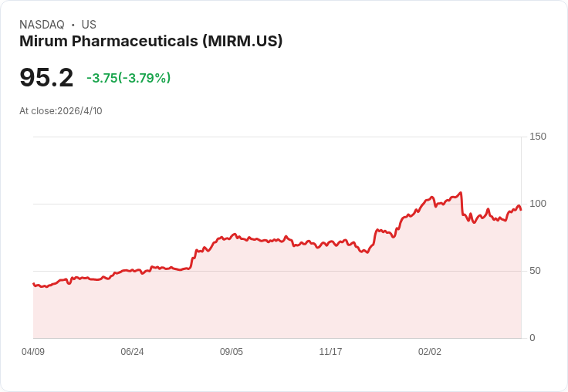The width and height of the screenshot is (568, 392).
Task: Click the 04/09 date axis label
Action: (33, 352)
